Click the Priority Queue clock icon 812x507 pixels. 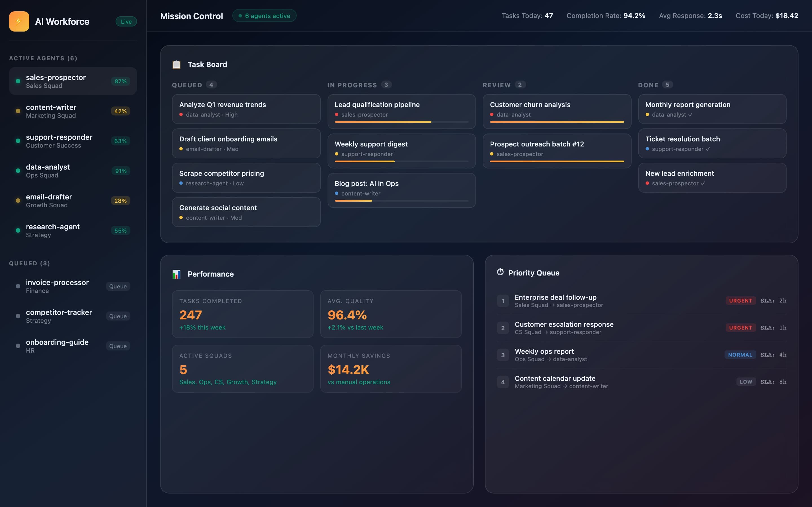[x=500, y=272]
